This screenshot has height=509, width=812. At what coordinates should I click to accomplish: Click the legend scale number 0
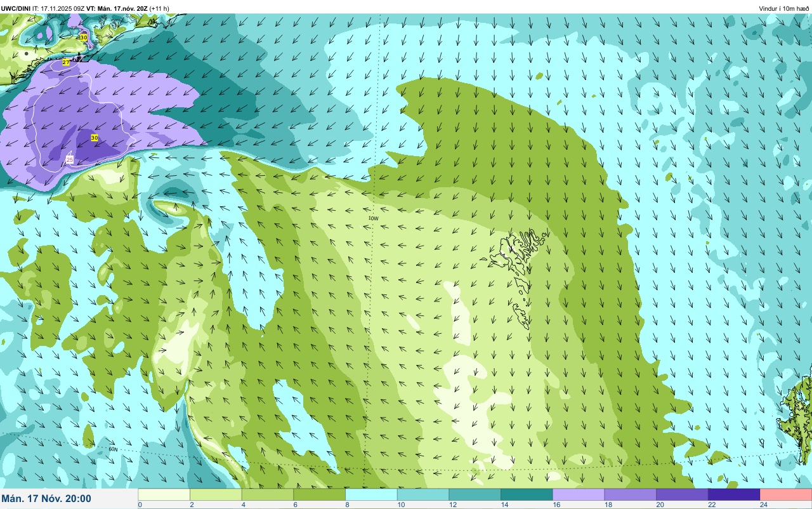point(140,505)
